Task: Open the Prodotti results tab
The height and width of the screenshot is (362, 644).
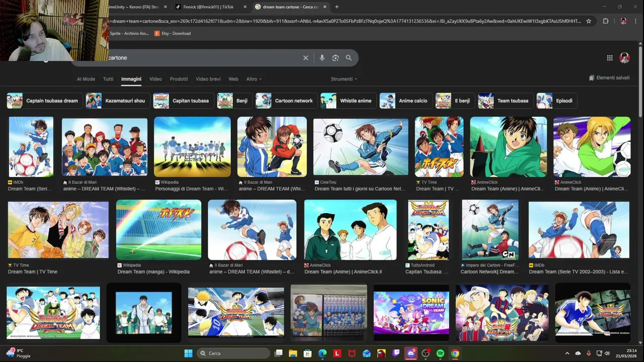Action: [x=179, y=79]
